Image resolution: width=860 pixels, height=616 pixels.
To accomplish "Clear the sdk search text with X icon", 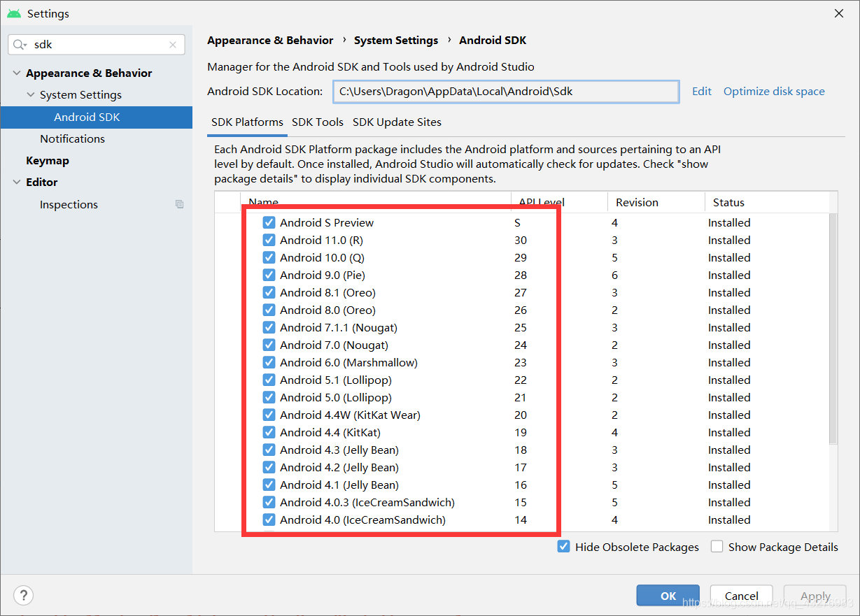I will 173,45.
